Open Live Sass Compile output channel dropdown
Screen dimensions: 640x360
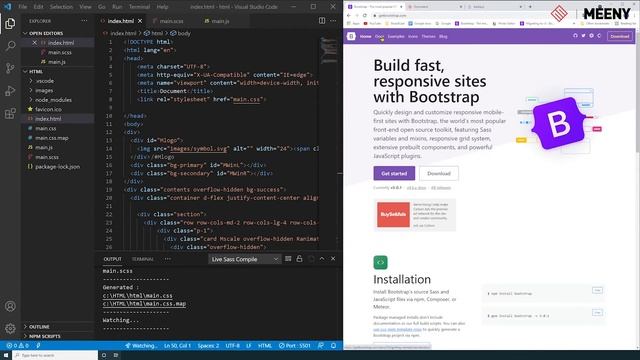coord(244,259)
